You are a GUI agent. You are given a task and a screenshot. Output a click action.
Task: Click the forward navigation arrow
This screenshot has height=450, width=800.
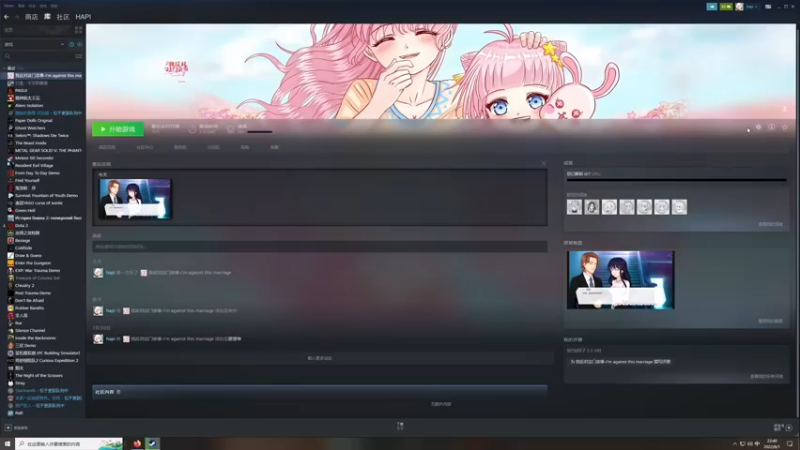pos(16,17)
